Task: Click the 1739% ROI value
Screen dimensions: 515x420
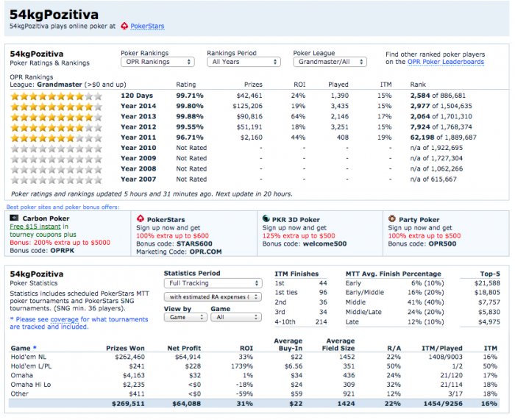Action: tap(242, 366)
